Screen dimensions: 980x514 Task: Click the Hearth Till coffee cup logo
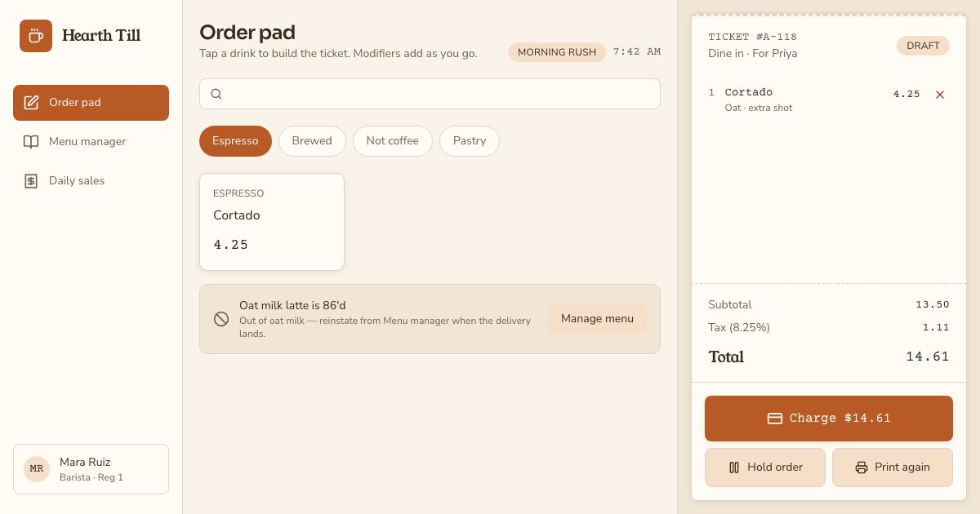coord(36,36)
